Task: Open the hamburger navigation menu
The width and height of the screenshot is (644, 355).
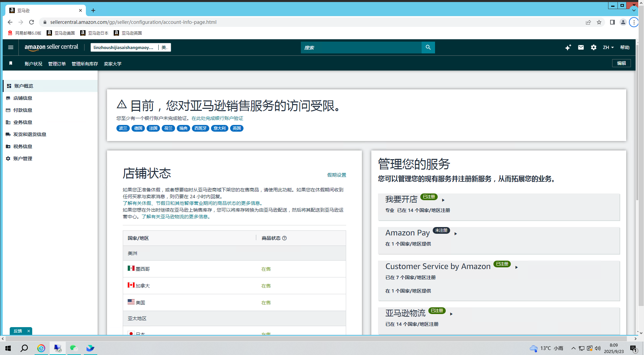Action: click(11, 47)
